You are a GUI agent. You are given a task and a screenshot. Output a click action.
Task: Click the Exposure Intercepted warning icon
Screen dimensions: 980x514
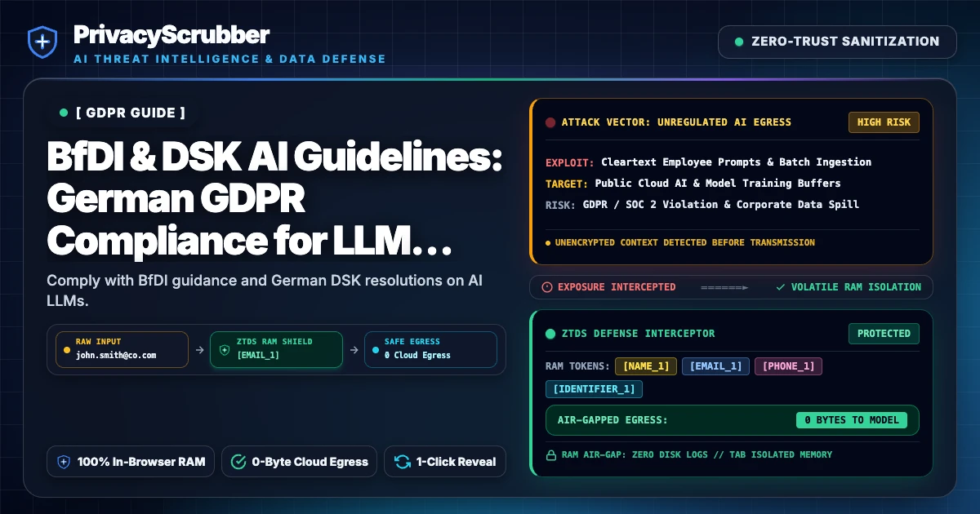click(547, 287)
